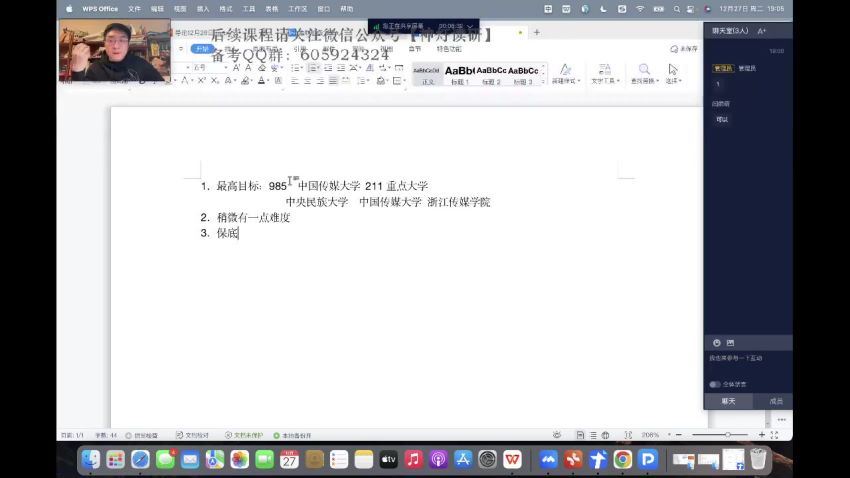Click the zoom slider handle

(x=727, y=435)
